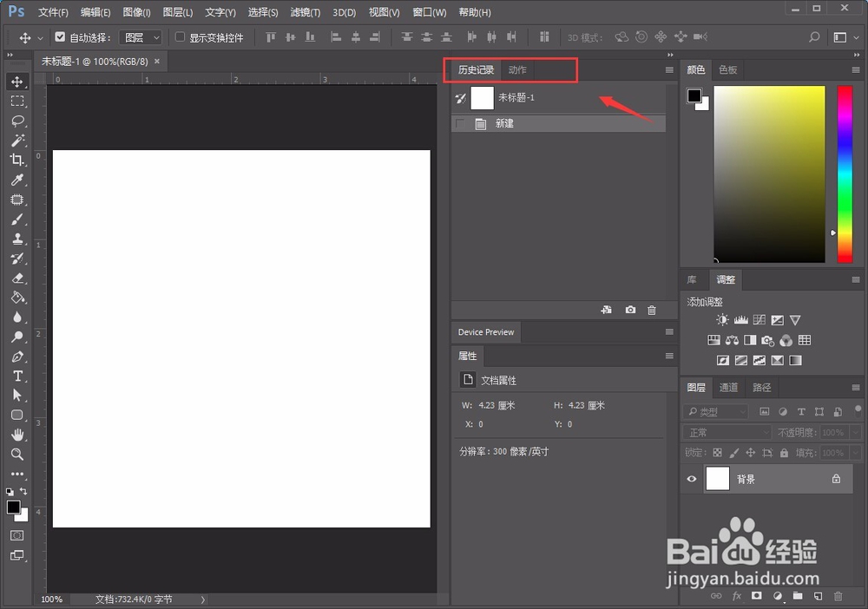Swap foreground and background colors

tap(23, 491)
